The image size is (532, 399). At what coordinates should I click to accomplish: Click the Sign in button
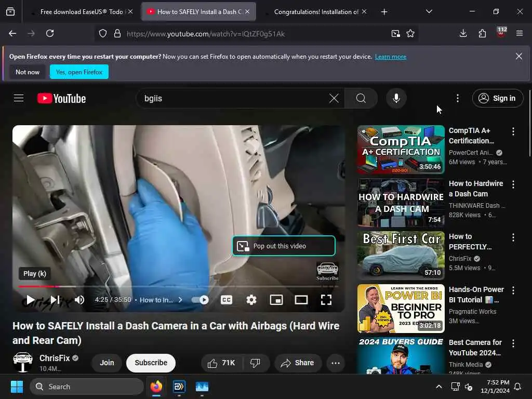click(497, 98)
